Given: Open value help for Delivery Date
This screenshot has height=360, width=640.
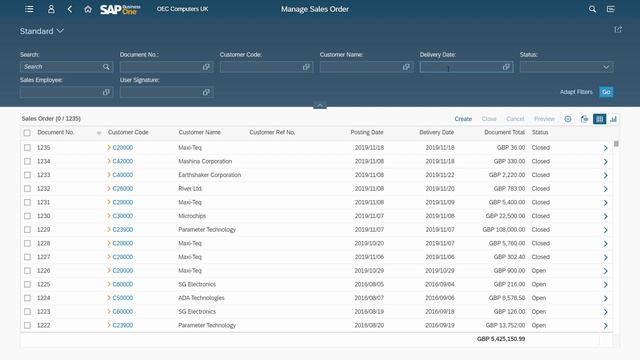Looking at the screenshot, I should click(506, 67).
